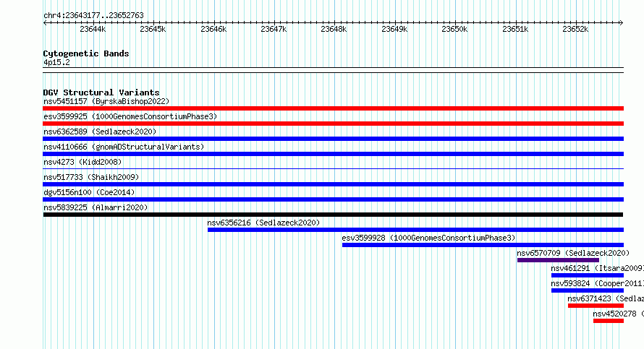Screen dimensions: 644x349
Task: Click the 23645k ruler tick label
Action: [x=153, y=29]
